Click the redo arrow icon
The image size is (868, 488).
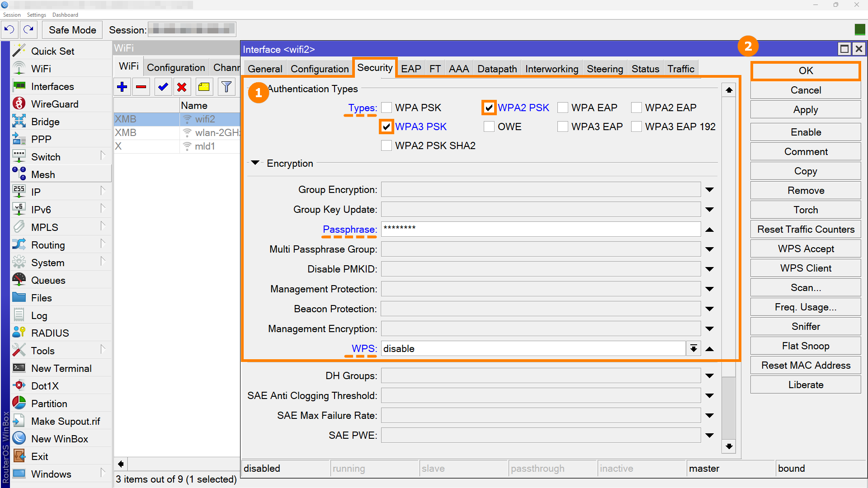tap(28, 30)
